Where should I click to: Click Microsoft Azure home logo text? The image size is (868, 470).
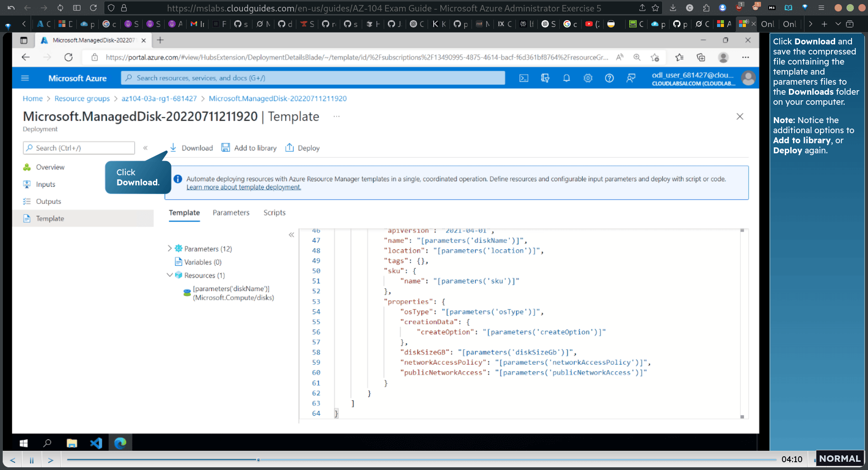77,78
